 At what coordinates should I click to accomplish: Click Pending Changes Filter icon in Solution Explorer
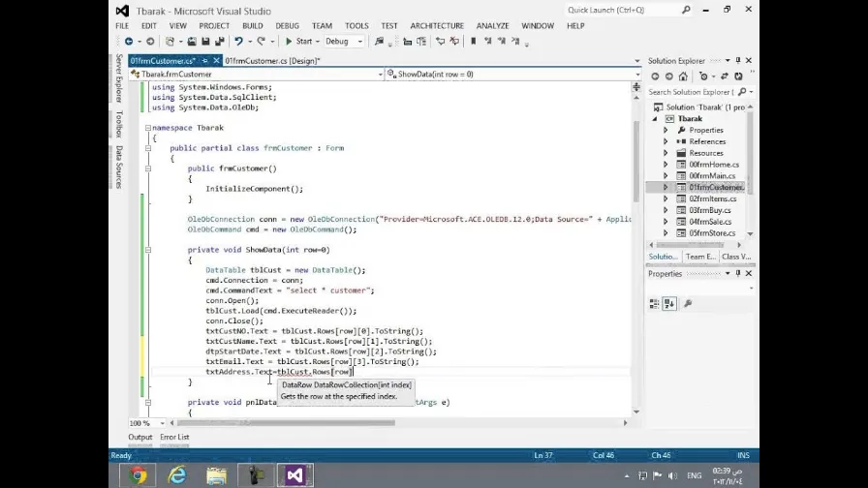703,76
